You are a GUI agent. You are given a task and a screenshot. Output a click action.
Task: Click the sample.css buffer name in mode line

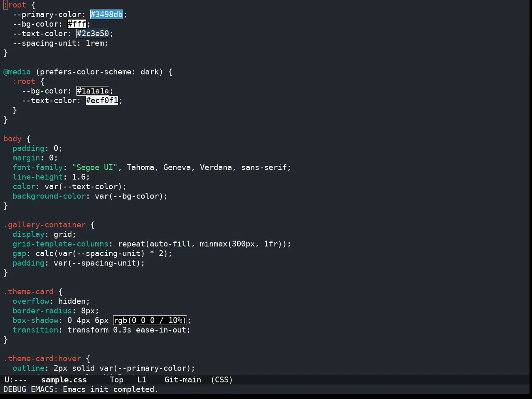pos(64,380)
